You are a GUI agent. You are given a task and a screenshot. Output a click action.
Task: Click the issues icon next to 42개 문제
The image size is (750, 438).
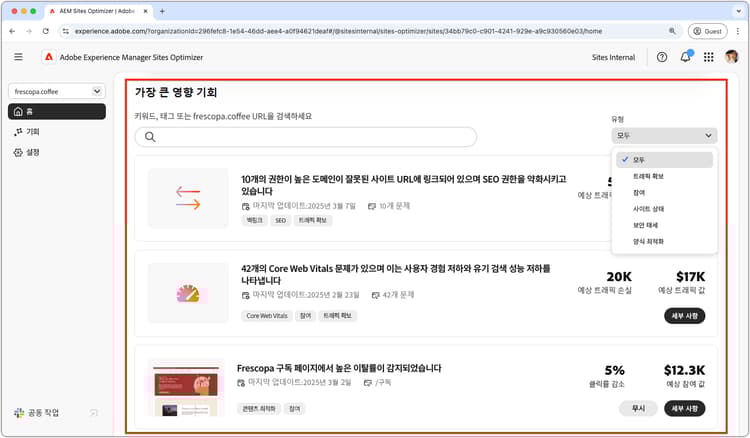click(x=375, y=295)
